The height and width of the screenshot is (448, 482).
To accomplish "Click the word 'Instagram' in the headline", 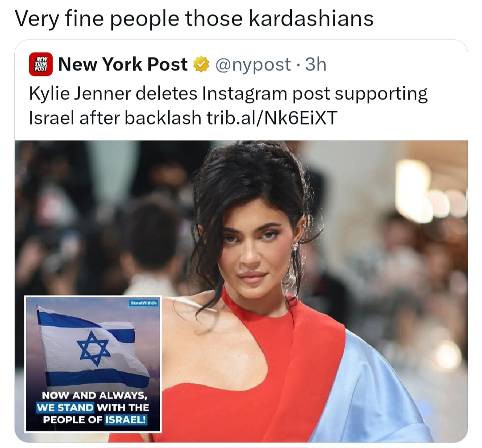I will [245, 94].
